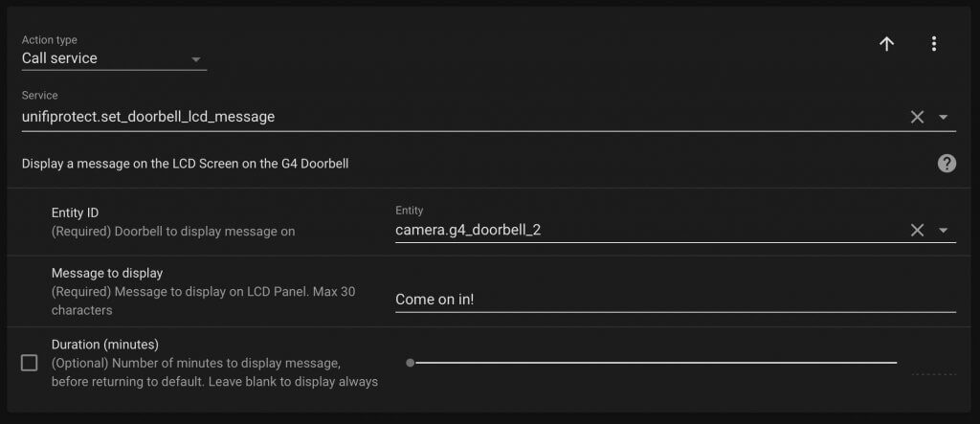Click the 'Max 30 characters' message hint text
Viewport: 980px width, 424px height.
203,301
